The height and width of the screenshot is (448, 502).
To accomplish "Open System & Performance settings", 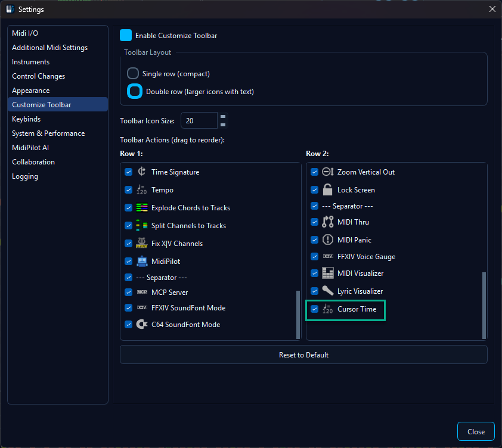I will (x=58, y=133).
